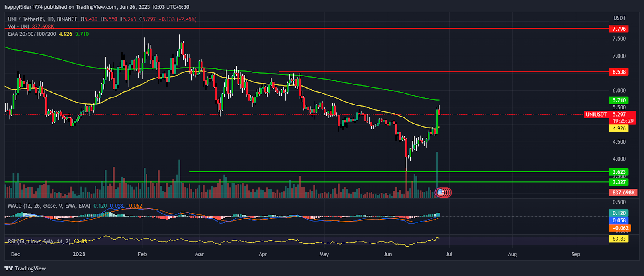Click the Apr label on the time axis
This screenshot has width=644, height=276.
263,254
